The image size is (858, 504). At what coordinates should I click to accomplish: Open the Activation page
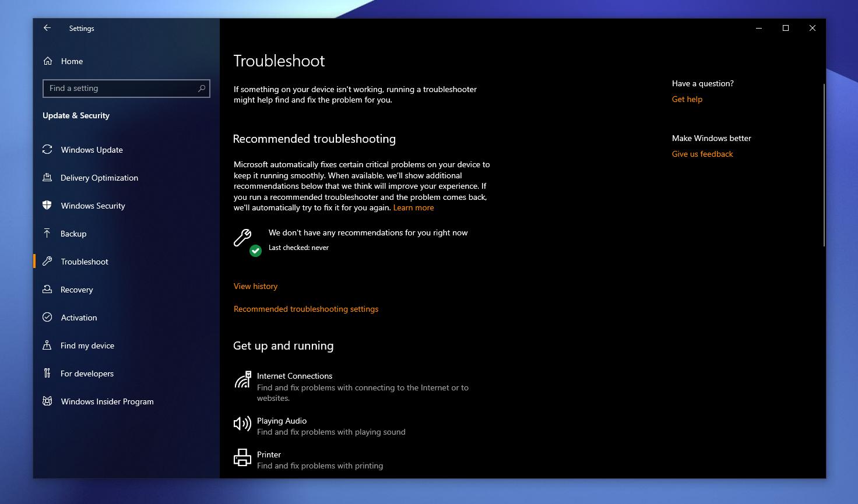coord(79,318)
